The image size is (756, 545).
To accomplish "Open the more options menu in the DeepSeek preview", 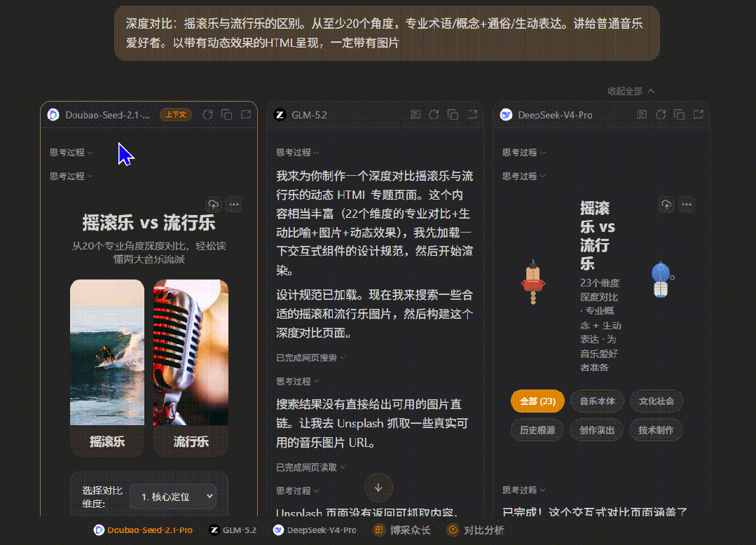I will 687,205.
